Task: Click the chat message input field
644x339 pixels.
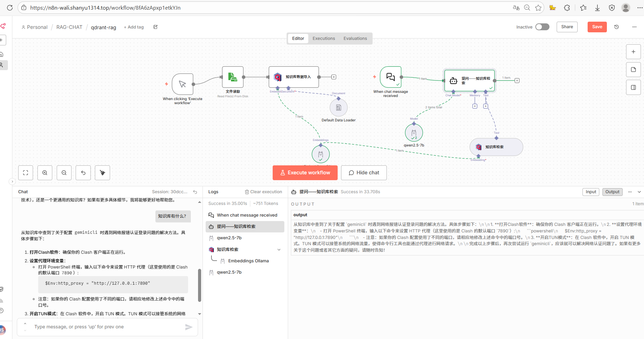Action: [103, 327]
